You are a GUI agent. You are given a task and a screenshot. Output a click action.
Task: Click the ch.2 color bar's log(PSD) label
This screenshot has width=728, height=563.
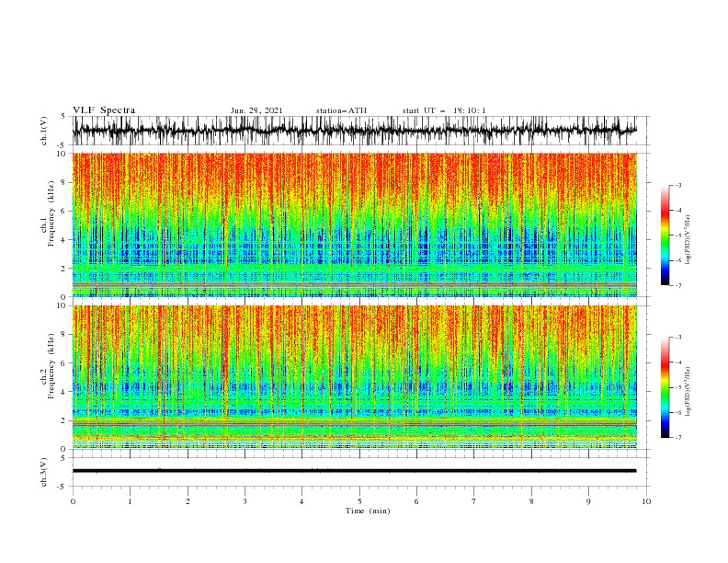click(x=688, y=392)
